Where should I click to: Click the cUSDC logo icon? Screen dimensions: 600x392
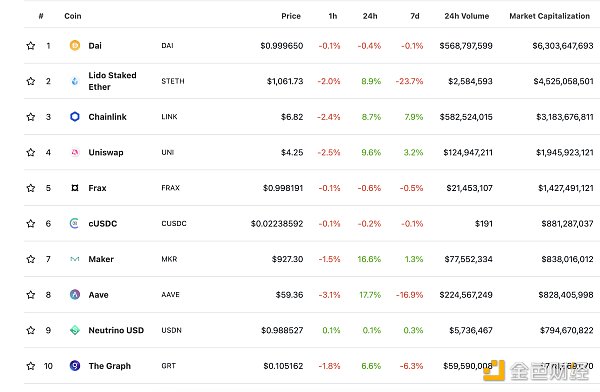[x=75, y=223]
